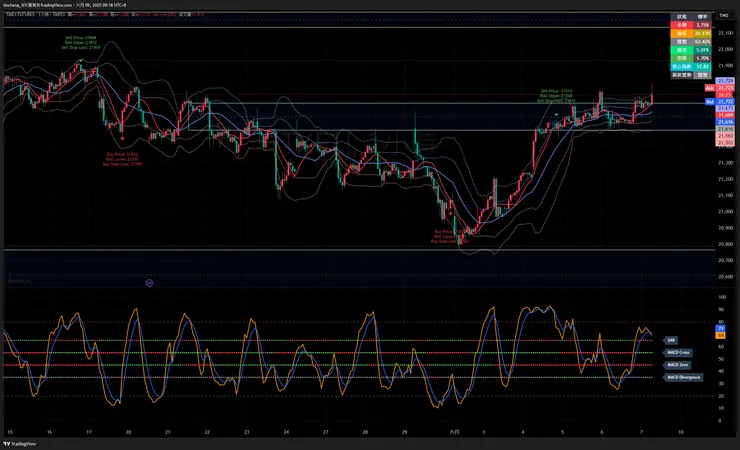The image size is (740, 450).
Task: Click the green 5.01% probability cell
Action: tap(702, 50)
